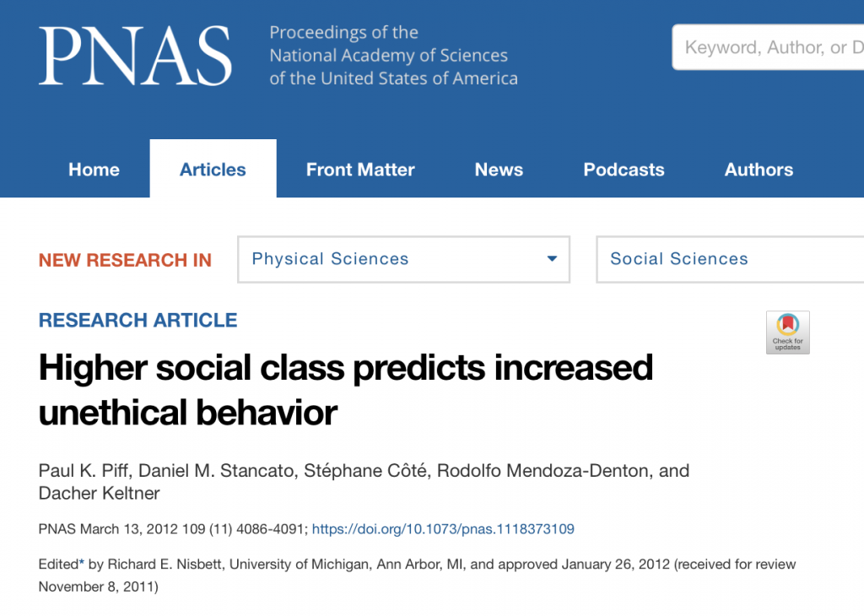Click the Proceedings of the National Academy text
Viewport: 864px width, 616px height.
click(x=393, y=55)
